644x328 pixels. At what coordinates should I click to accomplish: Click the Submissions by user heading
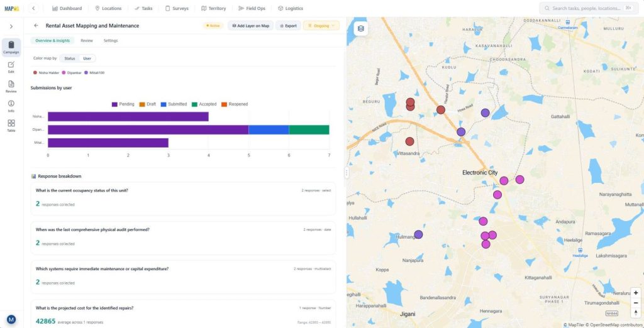point(52,88)
